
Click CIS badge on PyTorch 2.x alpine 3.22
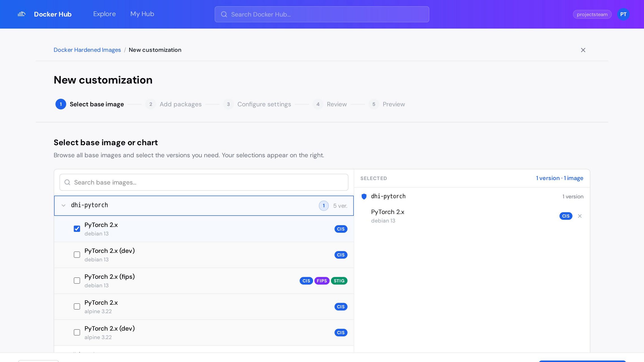[341, 307]
